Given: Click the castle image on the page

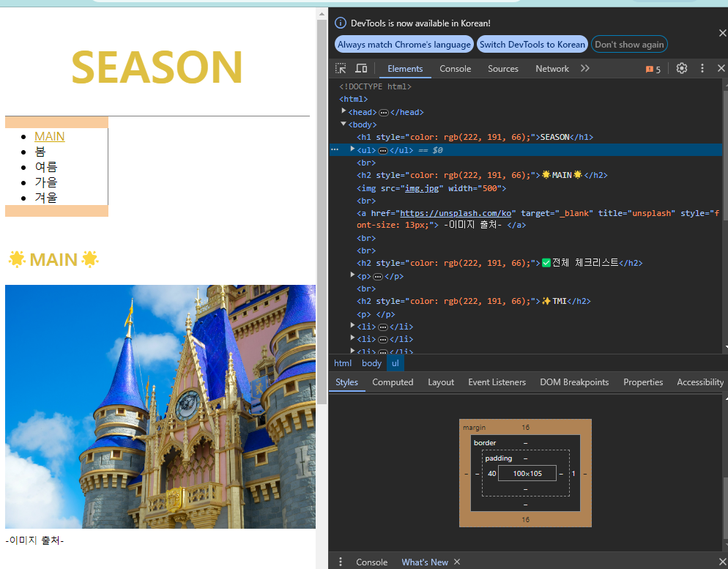Looking at the screenshot, I should tap(160, 406).
